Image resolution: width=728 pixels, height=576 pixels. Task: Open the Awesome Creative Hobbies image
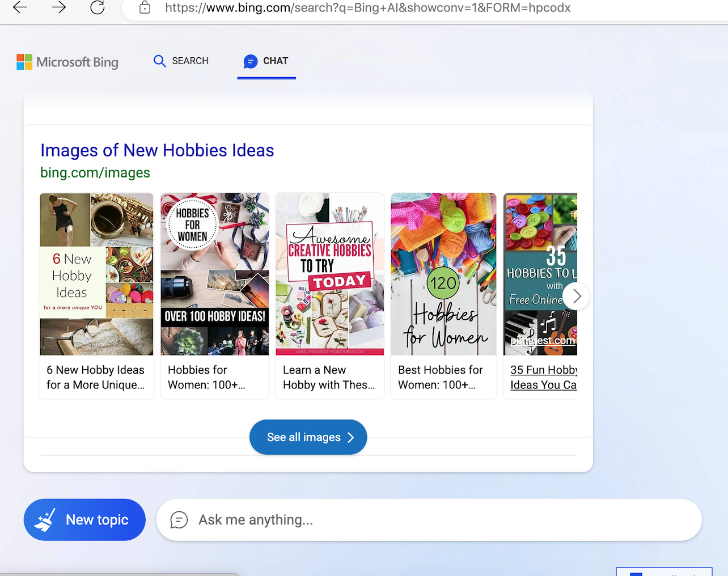click(x=329, y=274)
